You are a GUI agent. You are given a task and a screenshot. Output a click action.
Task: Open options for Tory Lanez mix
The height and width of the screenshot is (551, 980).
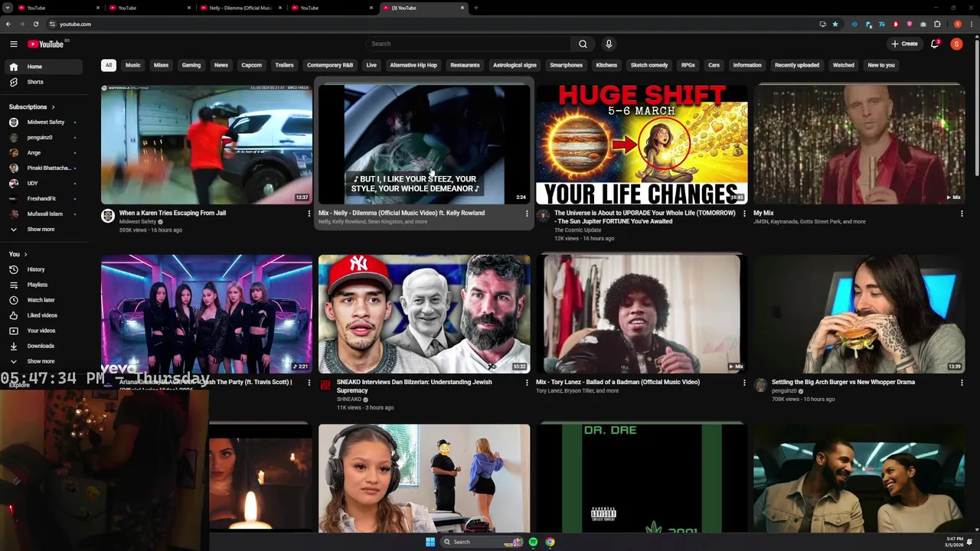coord(744,383)
